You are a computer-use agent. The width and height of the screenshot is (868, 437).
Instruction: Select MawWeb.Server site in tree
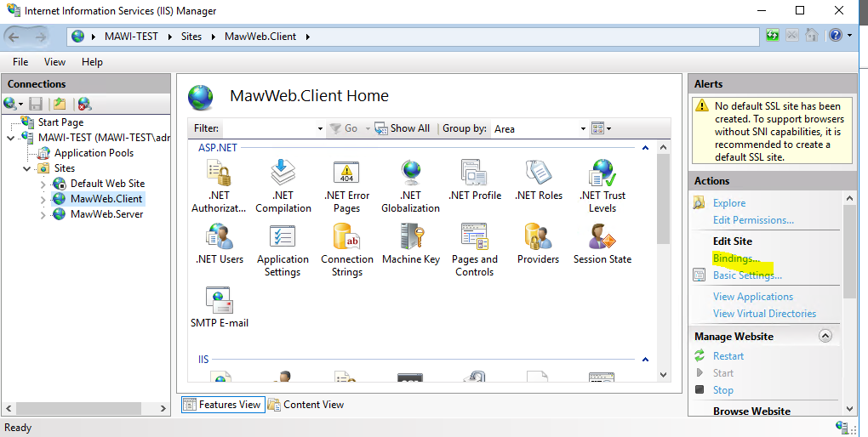107,214
